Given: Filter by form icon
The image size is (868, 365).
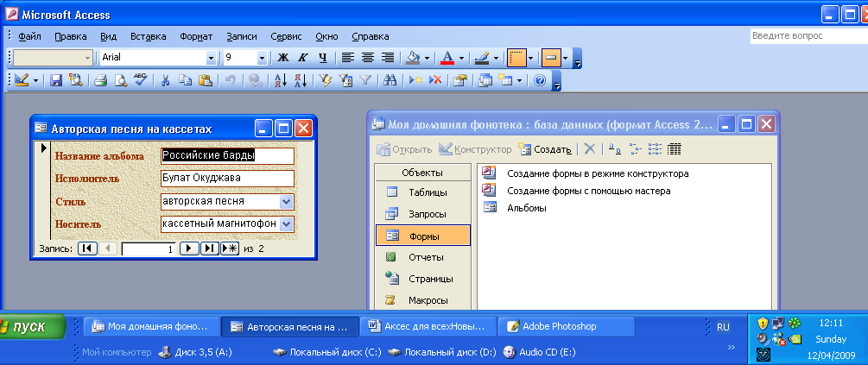Looking at the screenshot, I should 345,81.
